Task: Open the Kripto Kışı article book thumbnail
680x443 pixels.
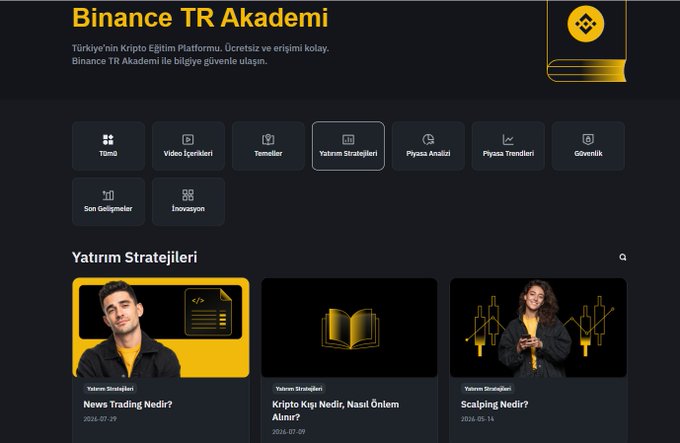Action: coord(350,328)
